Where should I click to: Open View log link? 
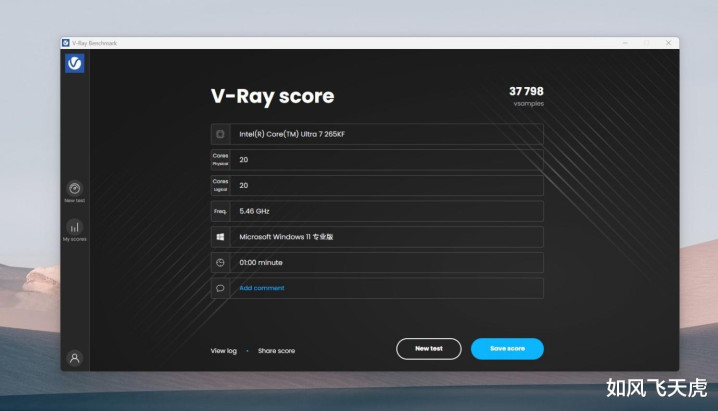click(x=223, y=351)
